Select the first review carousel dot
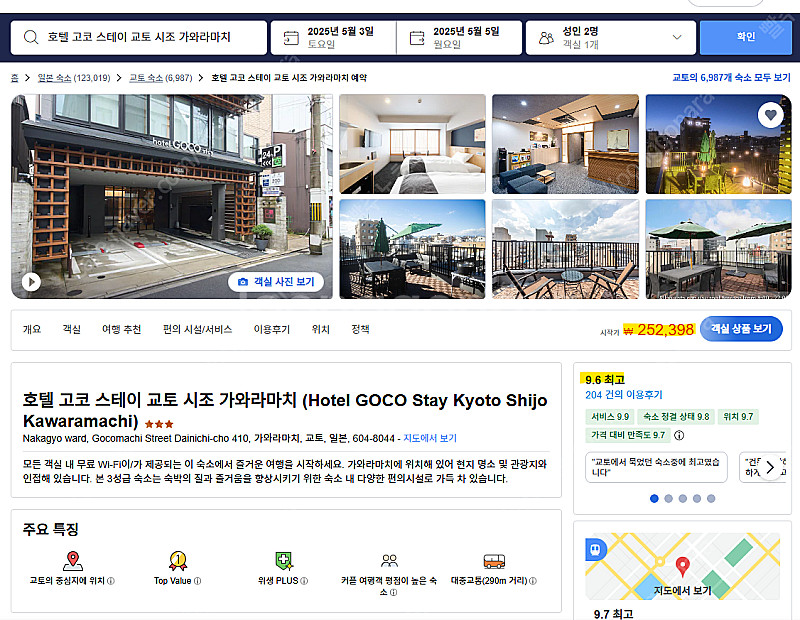This screenshot has height=620, width=800. [654, 499]
